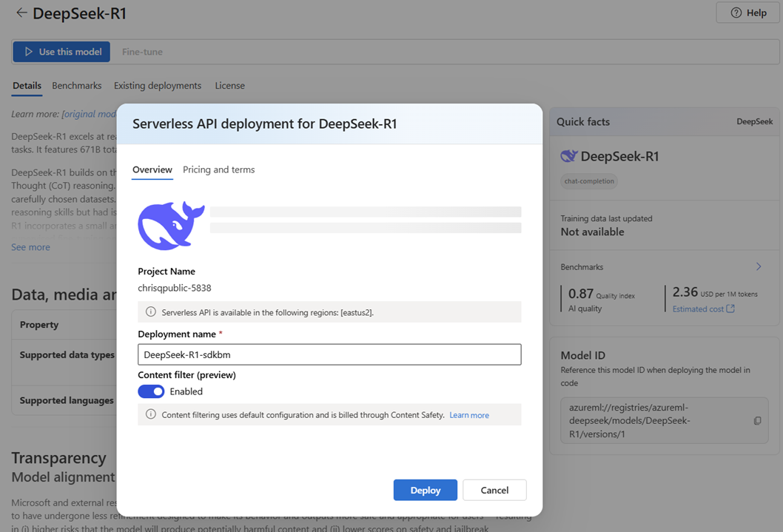Edit the Deployment name field
The image size is (783, 532).
pyautogui.click(x=329, y=354)
